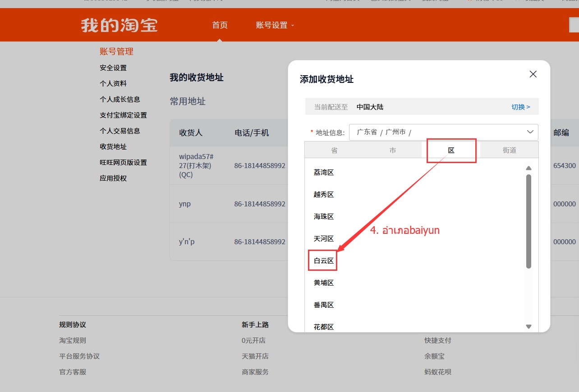
Task: Click scroll down arrow in district list
Action: pos(529,326)
